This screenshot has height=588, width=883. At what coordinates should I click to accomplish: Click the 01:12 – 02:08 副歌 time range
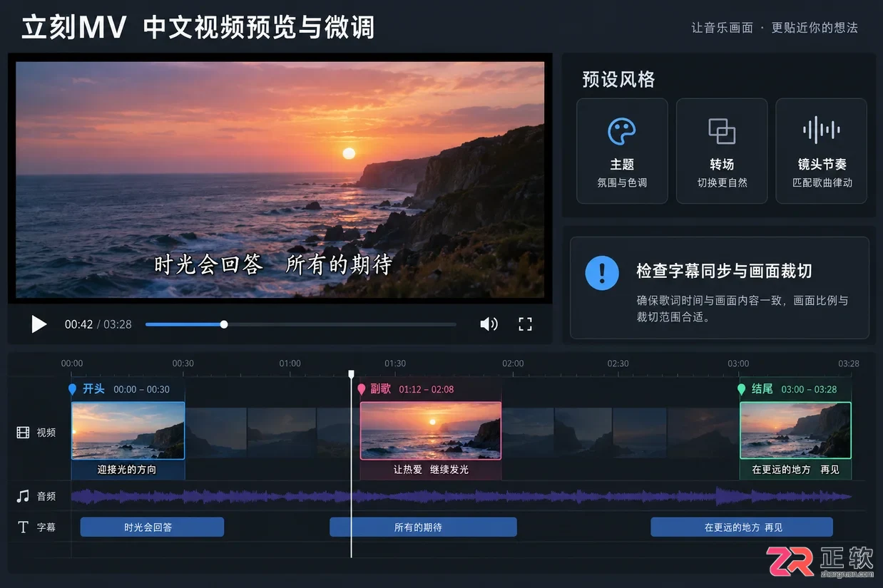(427, 389)
